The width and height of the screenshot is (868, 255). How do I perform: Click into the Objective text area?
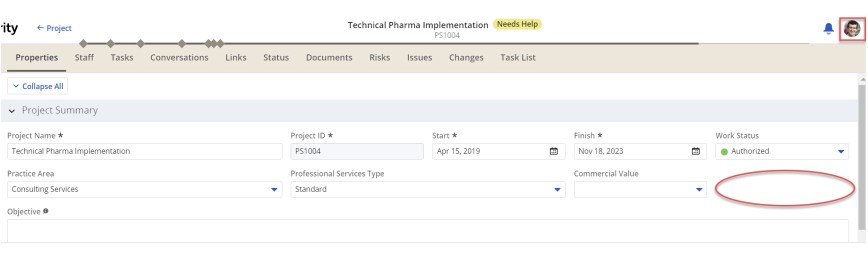coord(428,230)
